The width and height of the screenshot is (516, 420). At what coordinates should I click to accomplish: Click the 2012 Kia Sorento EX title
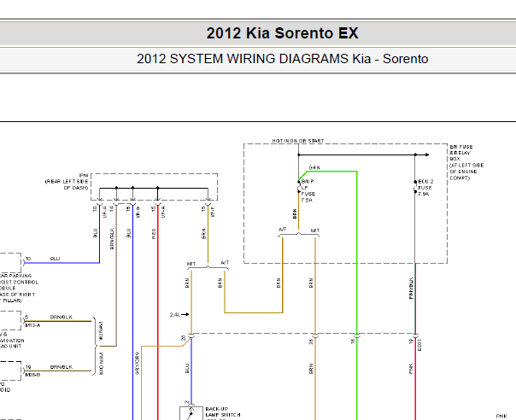[x=282, y=33]
